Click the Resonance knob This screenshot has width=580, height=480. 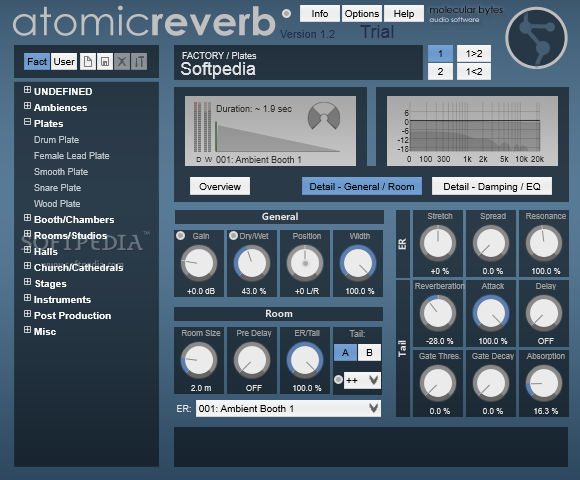coord(544,243)
